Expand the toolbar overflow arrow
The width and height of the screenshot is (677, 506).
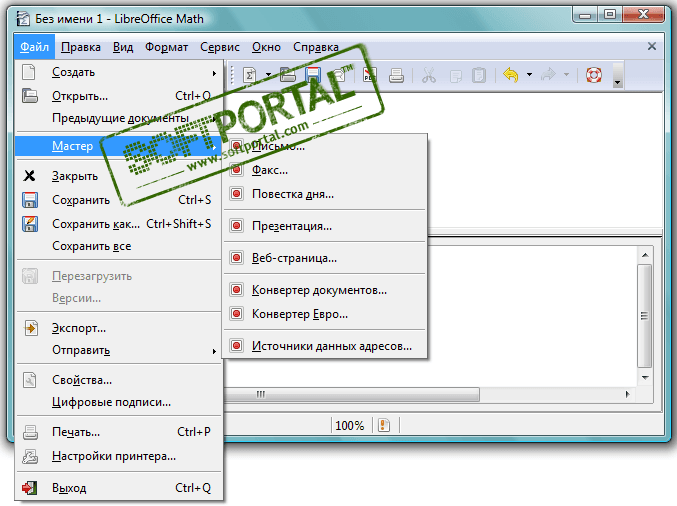[x=618, y=76]
